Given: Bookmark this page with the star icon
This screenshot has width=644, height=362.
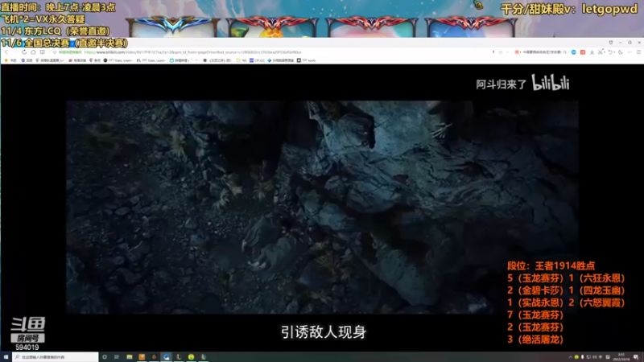Looking at the screenshot, I should [54, 52].
